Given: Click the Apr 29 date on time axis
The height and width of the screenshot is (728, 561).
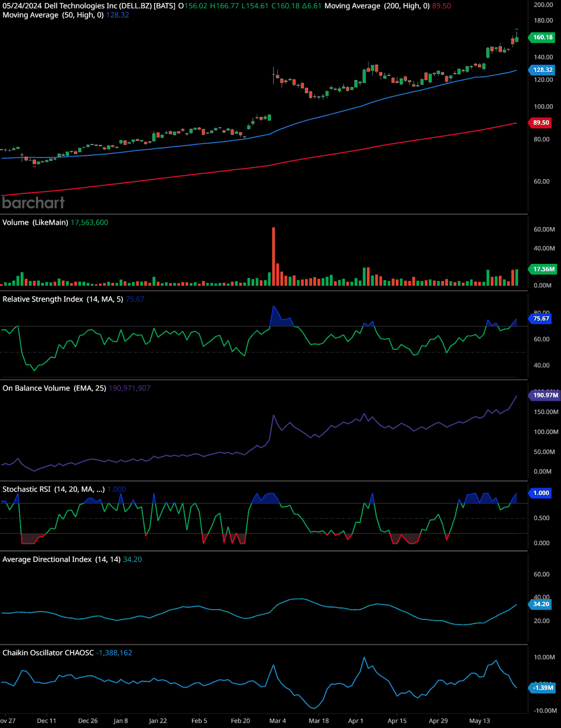Looking at the screenshot, I should (438, 721).
